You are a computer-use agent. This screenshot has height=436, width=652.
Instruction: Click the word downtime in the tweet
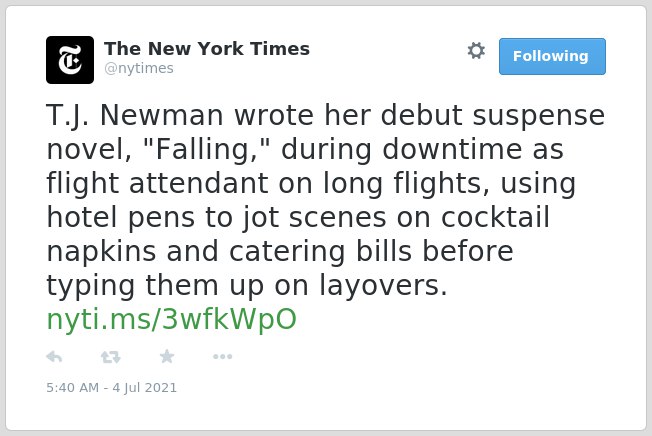452,149
